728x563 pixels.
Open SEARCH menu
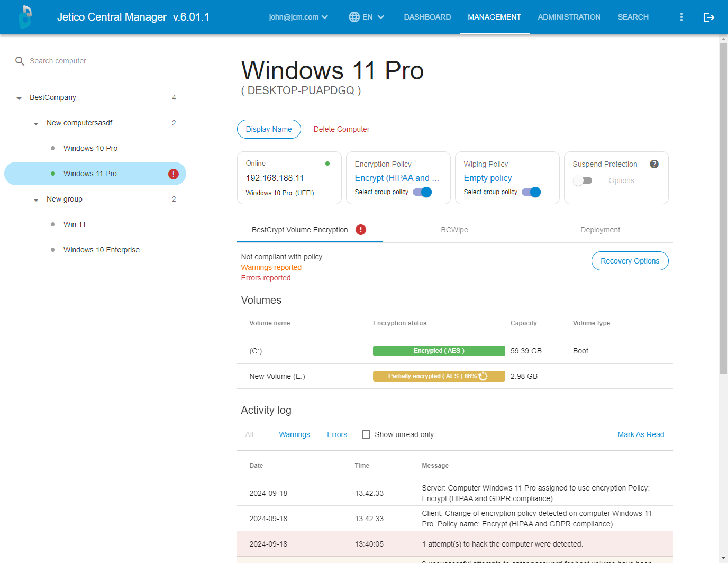[x=633, y=17]
